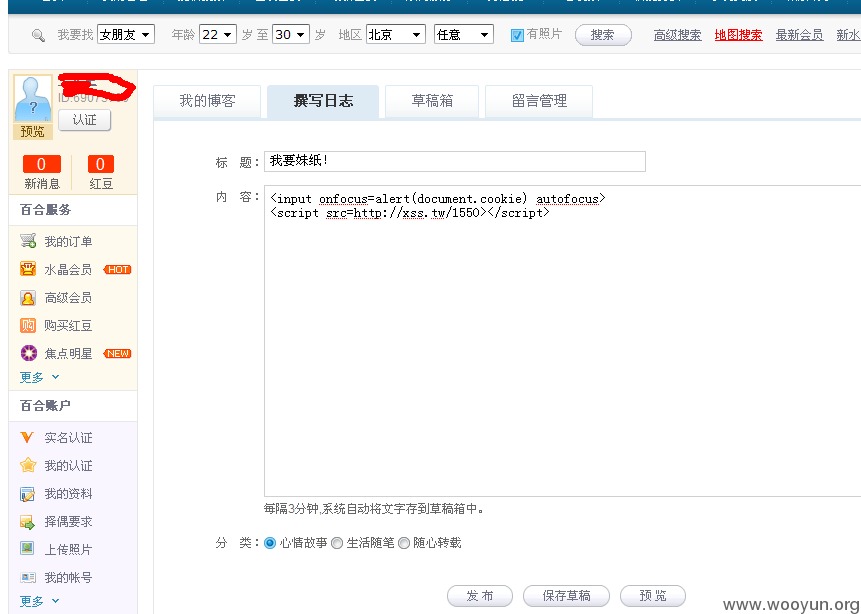Select the 随心转载 category radio
861x614 pixels.
pyautogui.click(x=404, y=543)
